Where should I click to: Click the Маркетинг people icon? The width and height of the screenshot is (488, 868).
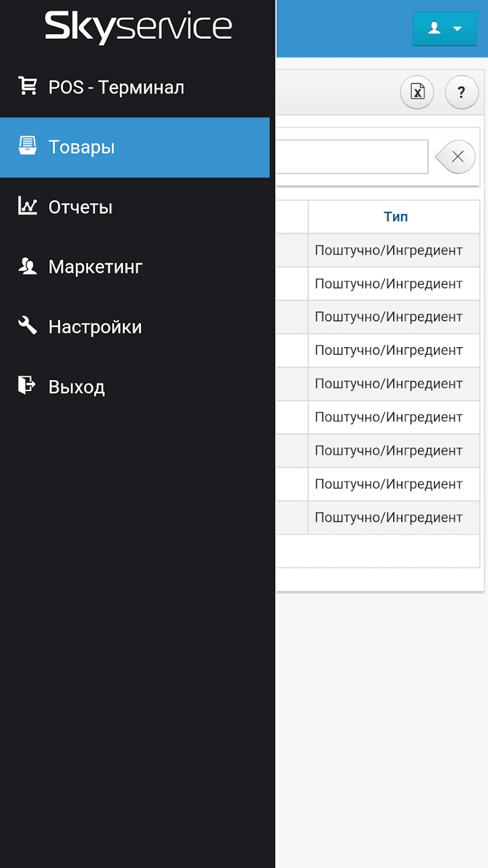(x=27, y=266)
